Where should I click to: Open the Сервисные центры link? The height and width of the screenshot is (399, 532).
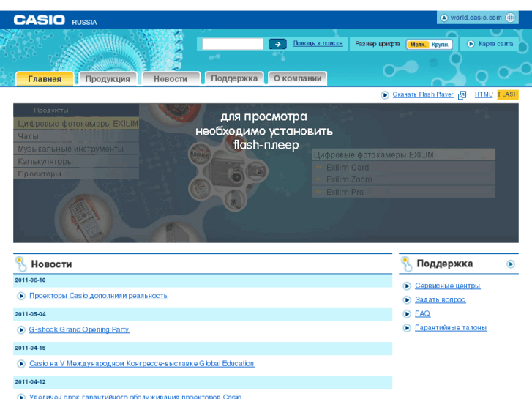coord(448,286)
